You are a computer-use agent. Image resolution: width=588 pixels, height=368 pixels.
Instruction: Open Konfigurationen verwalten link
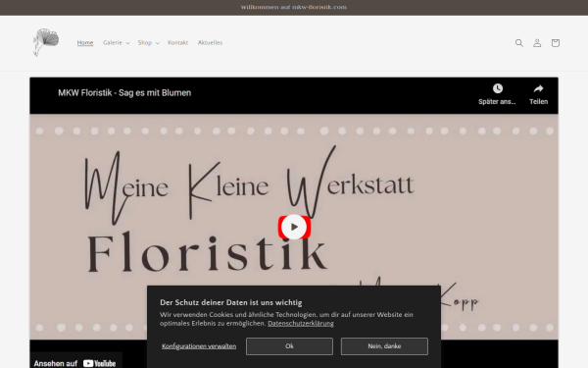(x=199, y=346)
